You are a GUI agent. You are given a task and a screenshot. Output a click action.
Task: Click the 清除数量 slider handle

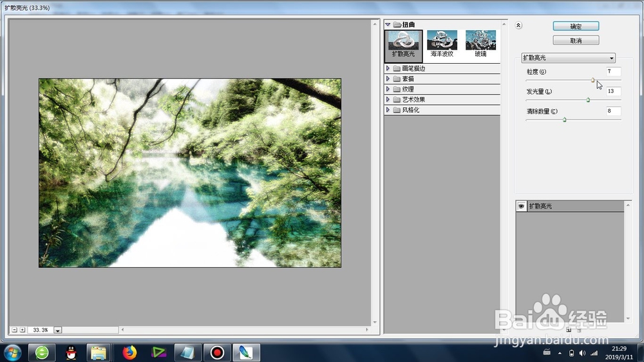[x=565, y=120]
